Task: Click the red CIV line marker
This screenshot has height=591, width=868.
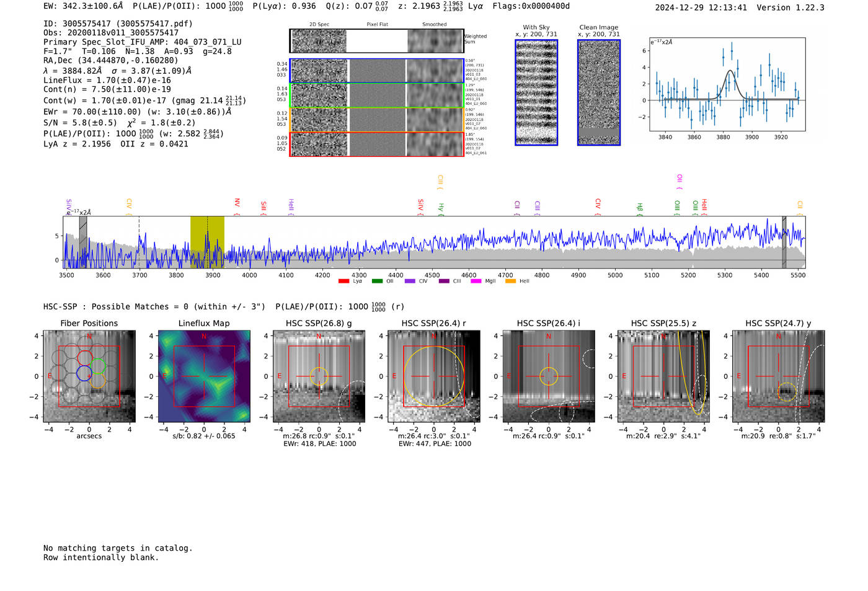Action: [x=598, y=207]
